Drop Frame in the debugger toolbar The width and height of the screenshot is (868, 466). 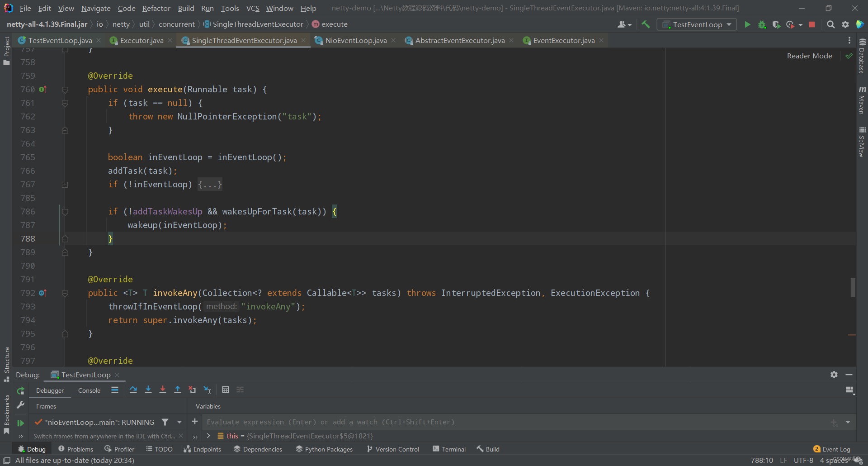[x=192, y=390]
